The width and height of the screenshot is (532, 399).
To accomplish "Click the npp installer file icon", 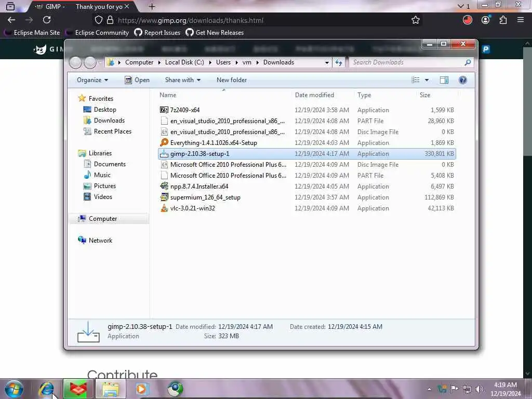I will 164,186.
